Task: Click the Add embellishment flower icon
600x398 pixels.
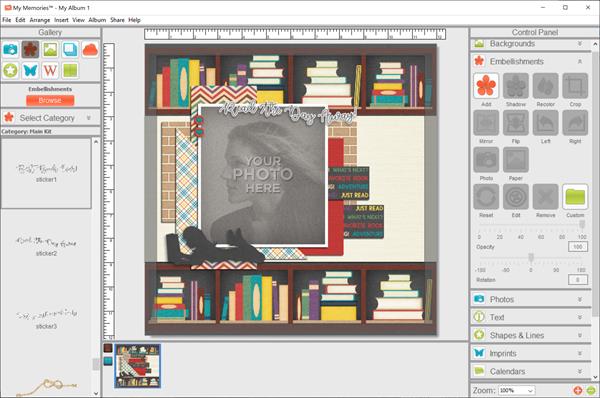Action: click(x=486, y=86)
